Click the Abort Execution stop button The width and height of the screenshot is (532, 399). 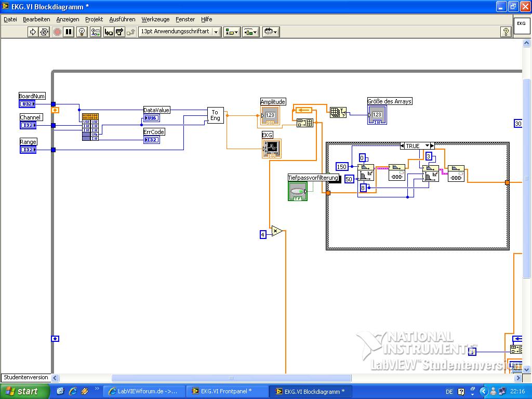57,32
